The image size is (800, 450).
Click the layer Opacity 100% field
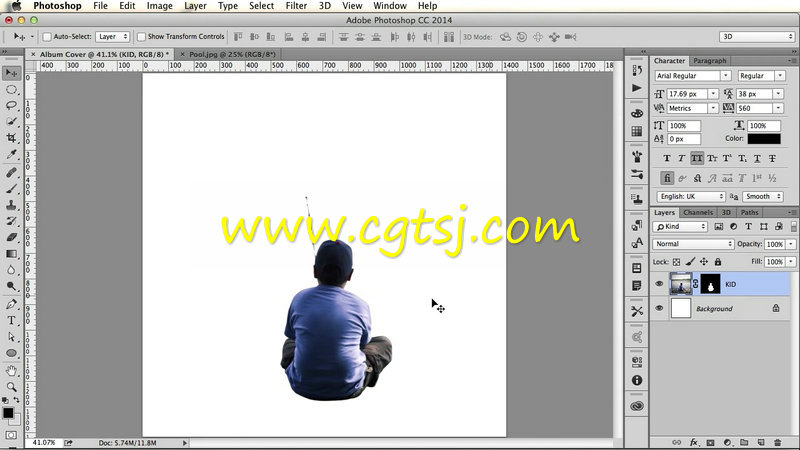pos(774,244)
